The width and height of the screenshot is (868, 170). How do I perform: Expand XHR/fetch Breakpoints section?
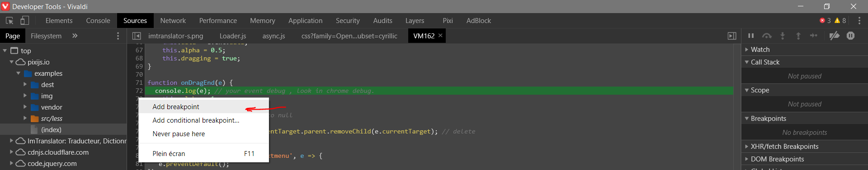point(784,147)
